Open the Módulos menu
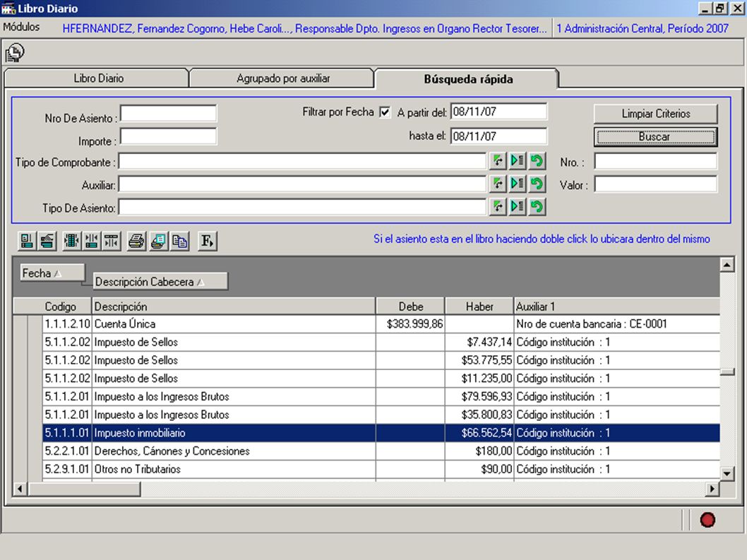 click(21, 27)
